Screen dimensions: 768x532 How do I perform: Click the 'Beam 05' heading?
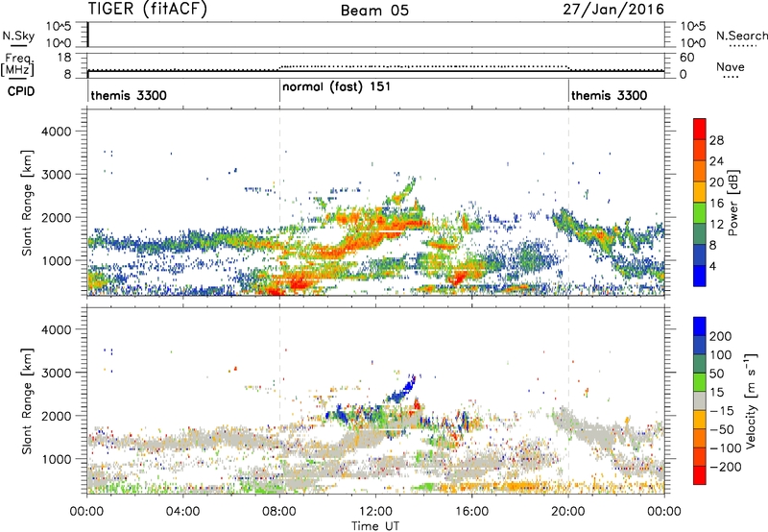374,11
